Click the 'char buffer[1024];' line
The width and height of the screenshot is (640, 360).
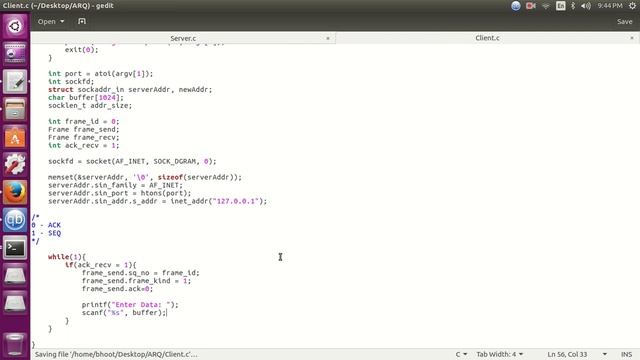[x=86, y=98]
